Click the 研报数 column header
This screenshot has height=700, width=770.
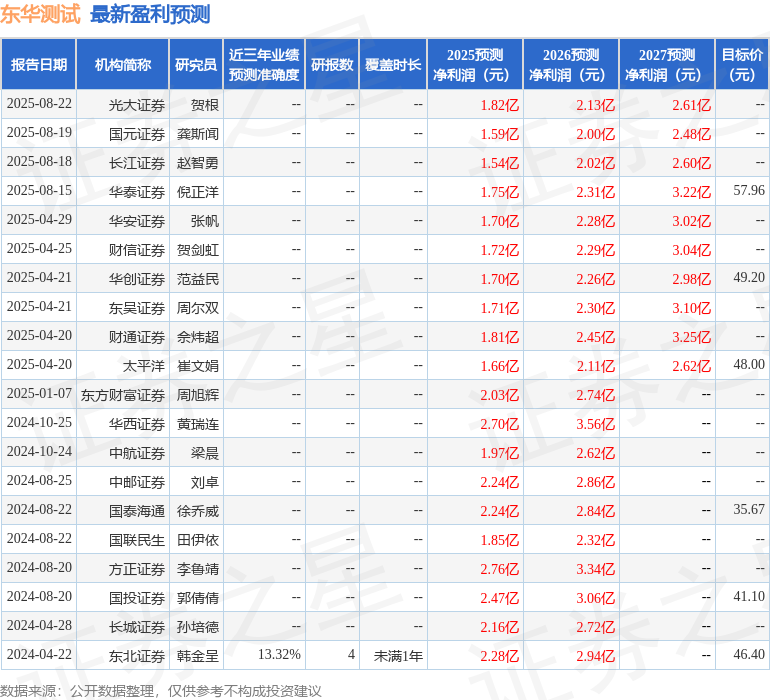pos(332,64)
